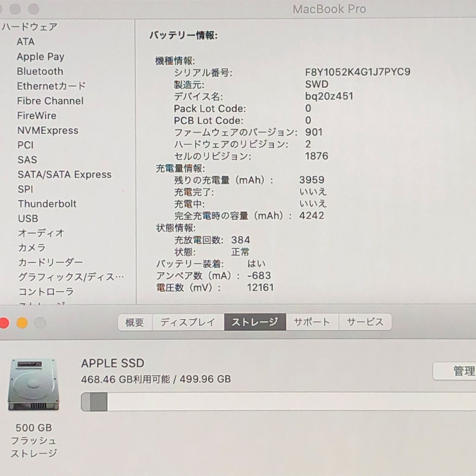Select the APPLE SSD disk icon
This screenshot has width=476, height=476.
tap(34, 385)
